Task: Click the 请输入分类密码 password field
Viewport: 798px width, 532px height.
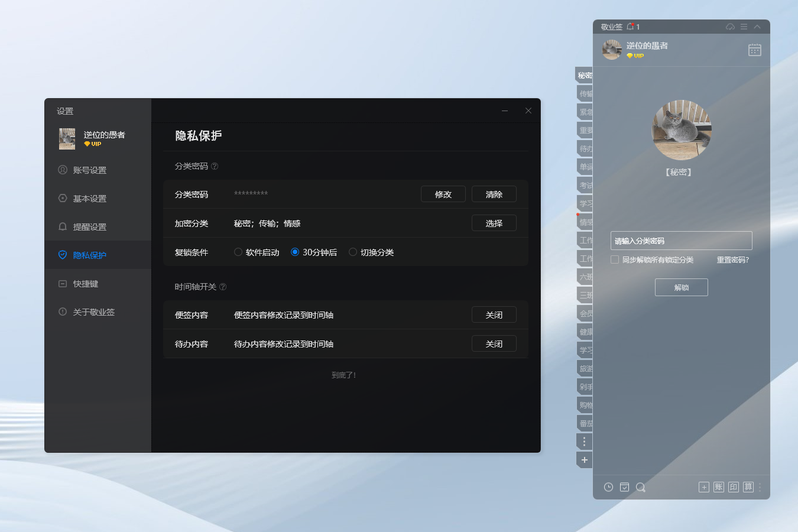Action: 681,240
